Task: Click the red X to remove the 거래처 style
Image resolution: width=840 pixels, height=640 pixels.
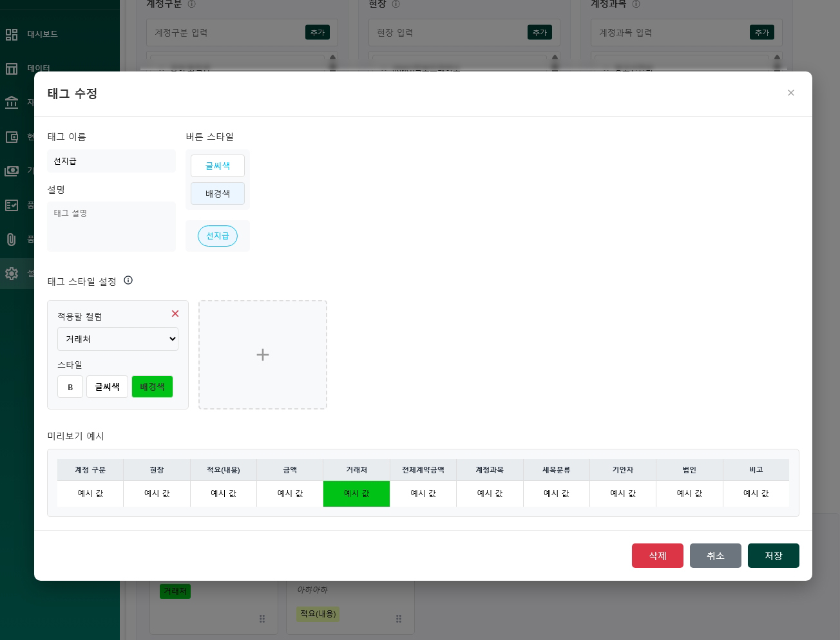Action: 175,314
